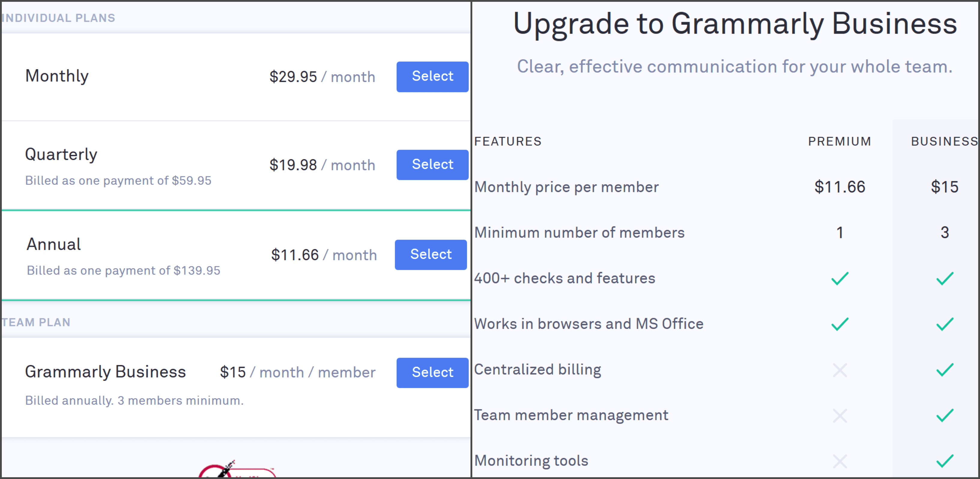Click Premium X mark for Team member management
Image resolution: width=980 pixels, height=479 pixels.
coord(839,415)
